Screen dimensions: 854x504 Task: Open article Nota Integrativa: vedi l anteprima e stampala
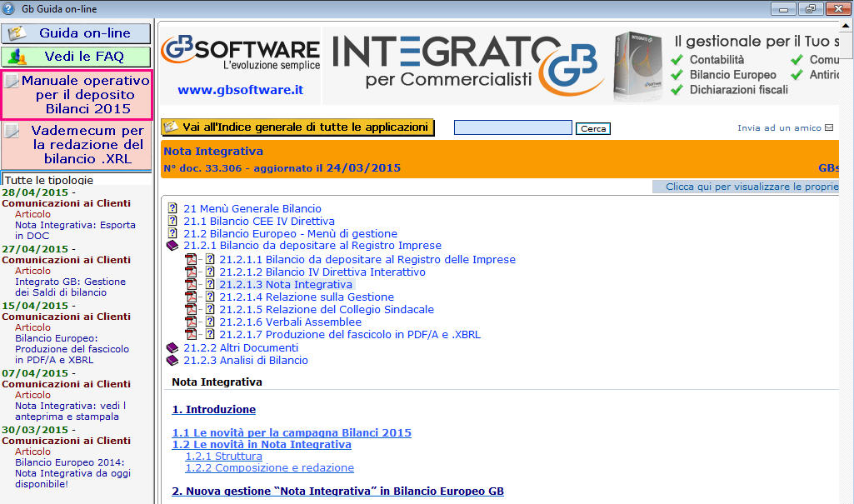[70, 411]
